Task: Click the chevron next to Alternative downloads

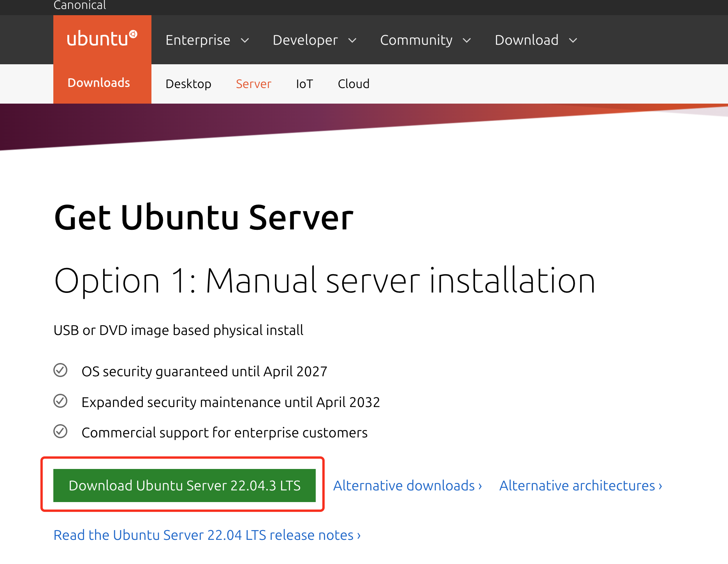Action: coord(479,486)
